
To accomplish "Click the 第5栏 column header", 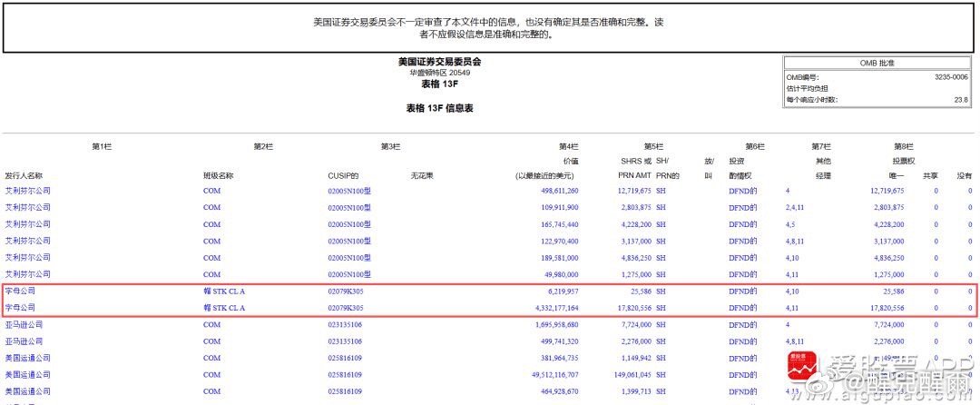I will click(x=653, y=147).
